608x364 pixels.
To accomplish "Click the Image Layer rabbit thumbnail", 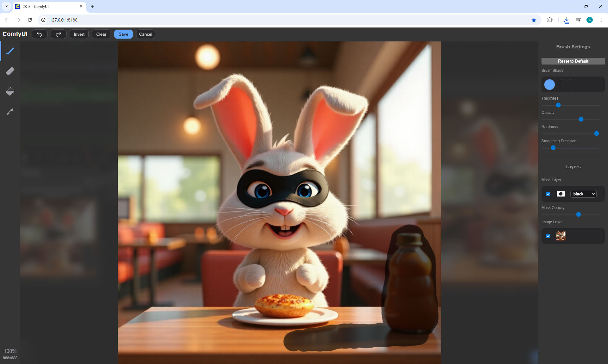I will tap(560, 236).
